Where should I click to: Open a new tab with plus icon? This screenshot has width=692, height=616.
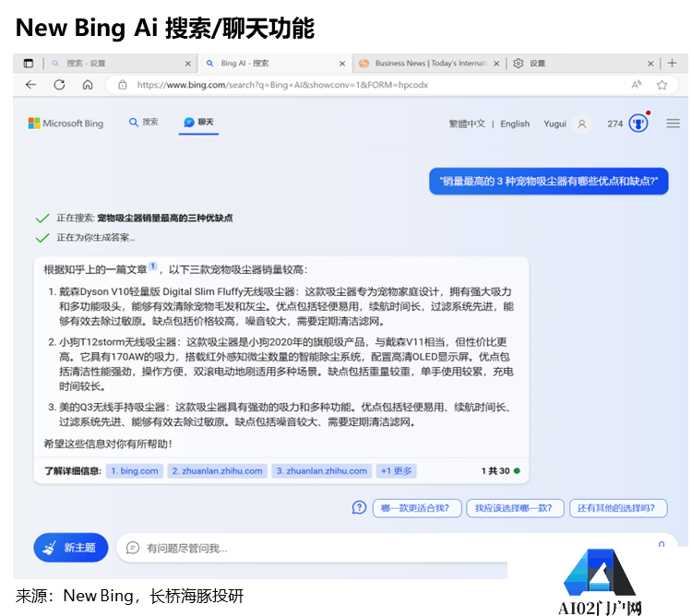(x=672, y=63)
